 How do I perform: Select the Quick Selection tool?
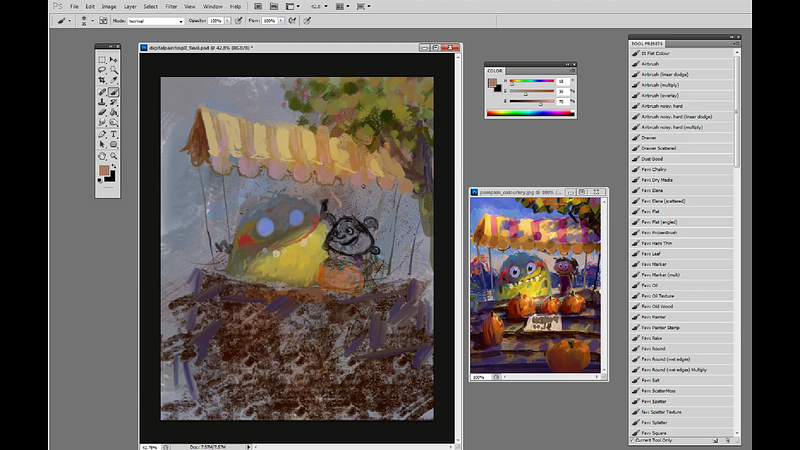(113, 70)
